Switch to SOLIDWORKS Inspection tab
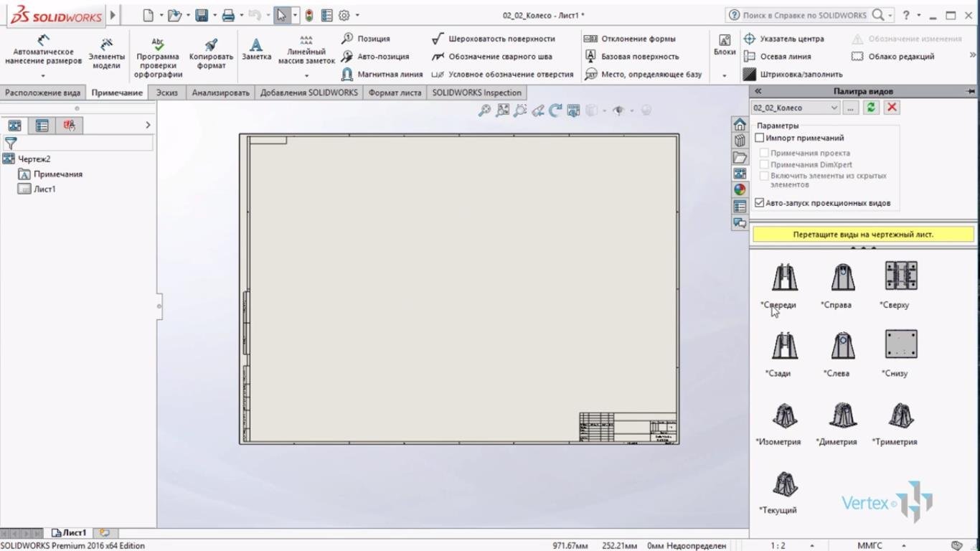980x551 pixels. click(476, 93)
